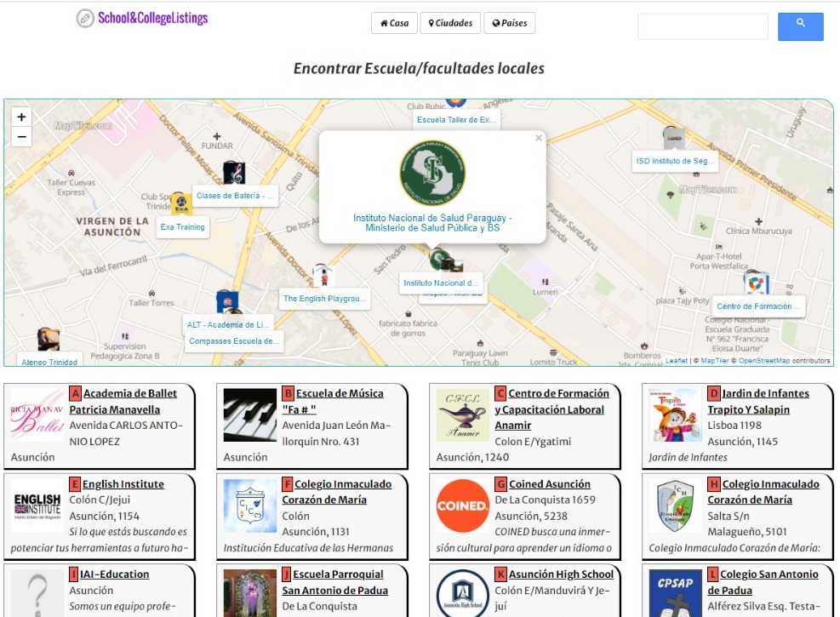Open the School&CollegeListings site logo
The width and height of the screenshot is (840, 617).
(x=142, y=18)
